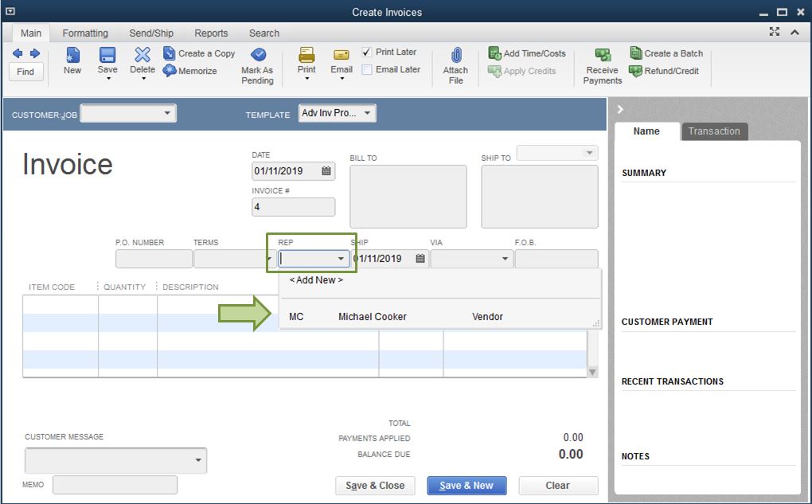Click the Email invoice icon

point(341,62)
